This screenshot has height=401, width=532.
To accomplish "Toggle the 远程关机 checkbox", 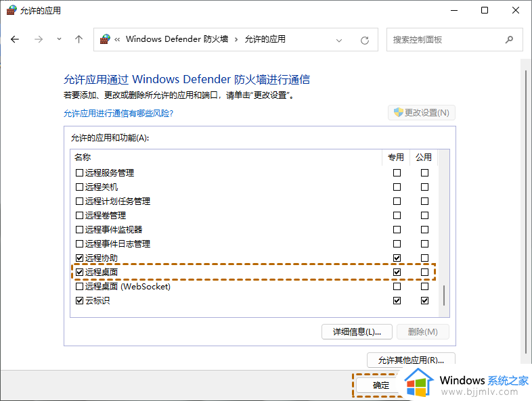I will [79, 187].
